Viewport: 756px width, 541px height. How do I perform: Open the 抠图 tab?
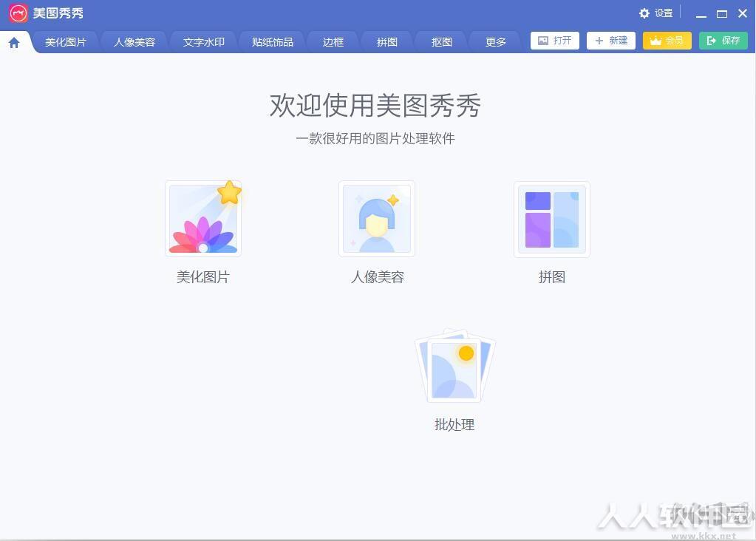point(442,42)
